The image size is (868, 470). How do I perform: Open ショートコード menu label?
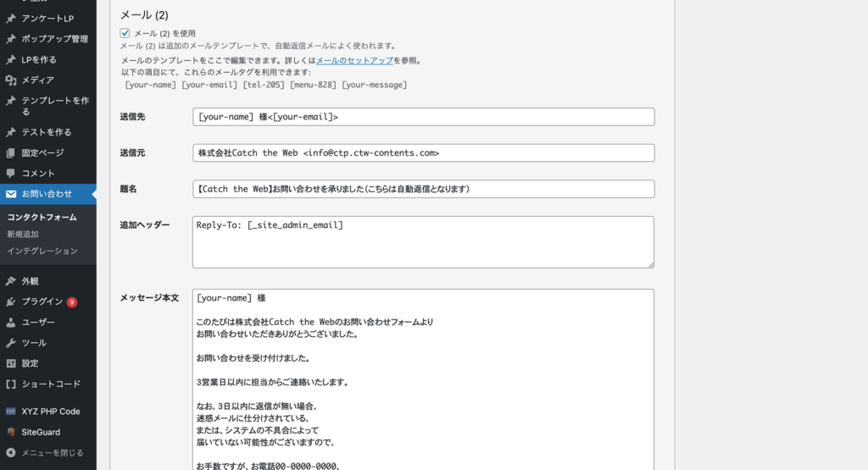pos(51,384)
